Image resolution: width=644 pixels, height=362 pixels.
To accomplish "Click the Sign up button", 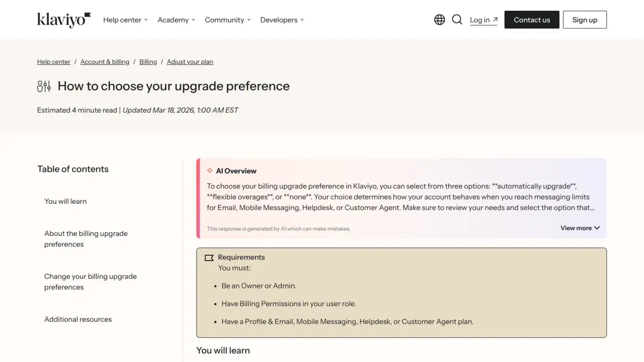I will (585, 20).
